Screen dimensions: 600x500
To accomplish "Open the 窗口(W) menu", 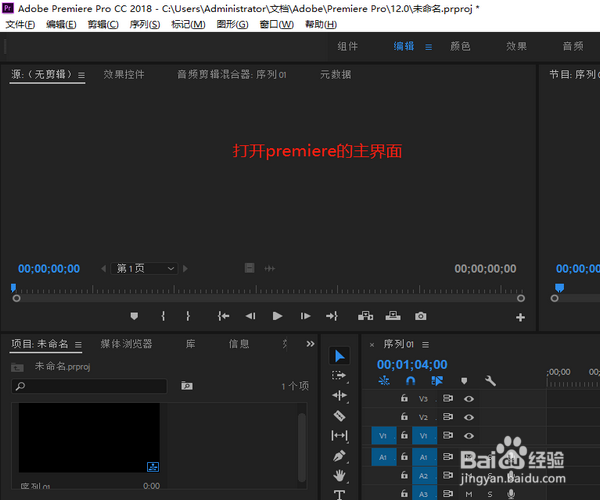I will point(276,24).
